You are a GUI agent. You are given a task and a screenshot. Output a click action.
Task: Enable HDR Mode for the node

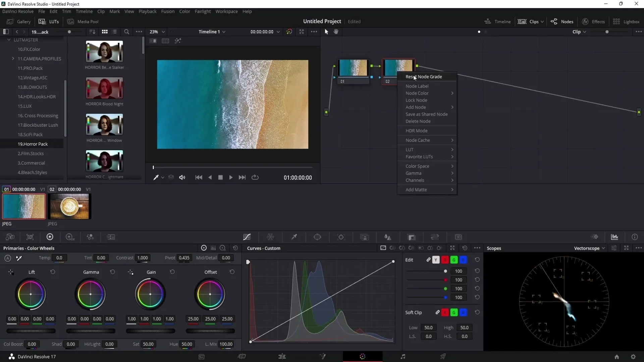point(417,130)
